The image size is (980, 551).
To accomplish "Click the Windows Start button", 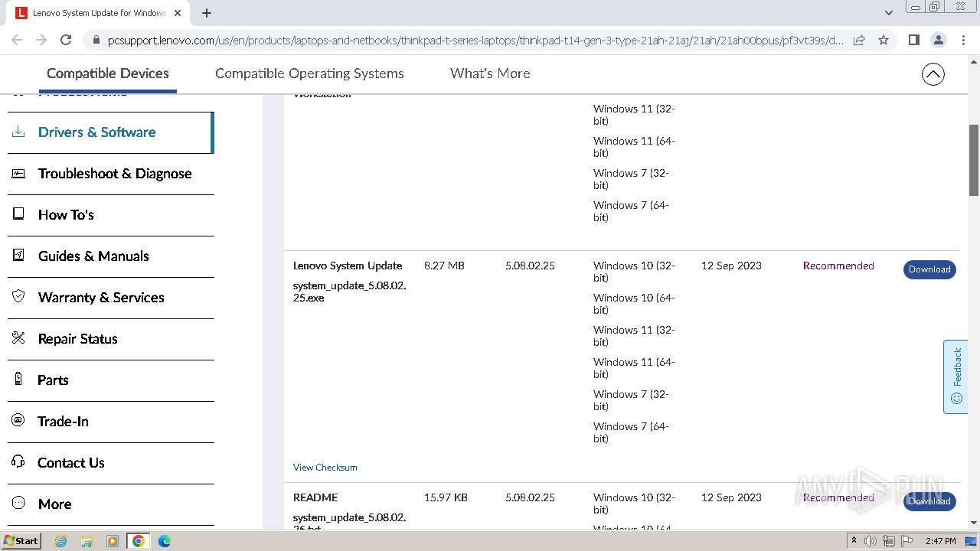I will click(21, 541).
